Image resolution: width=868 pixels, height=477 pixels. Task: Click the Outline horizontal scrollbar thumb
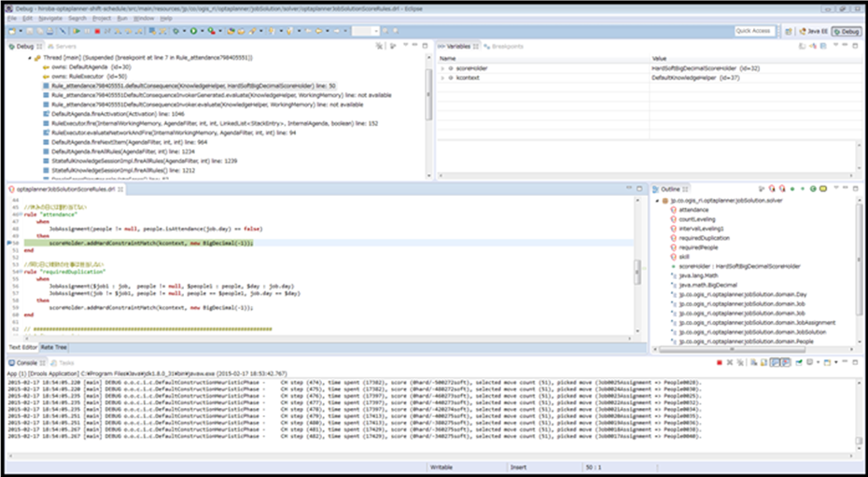click(732, 349)
